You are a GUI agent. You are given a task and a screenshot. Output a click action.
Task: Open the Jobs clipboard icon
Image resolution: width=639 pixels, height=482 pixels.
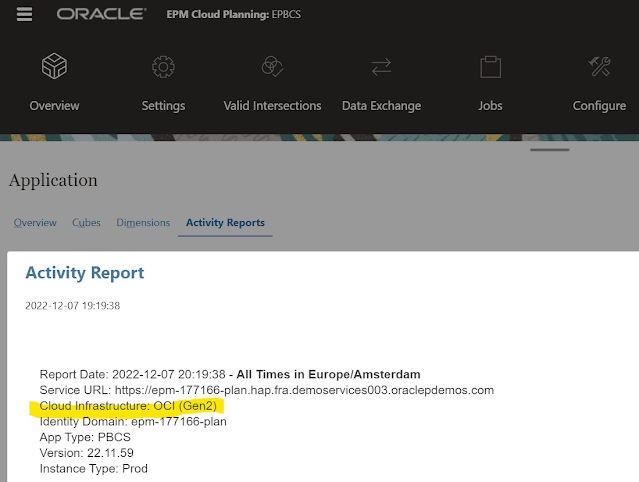click(x=490, y=67)
